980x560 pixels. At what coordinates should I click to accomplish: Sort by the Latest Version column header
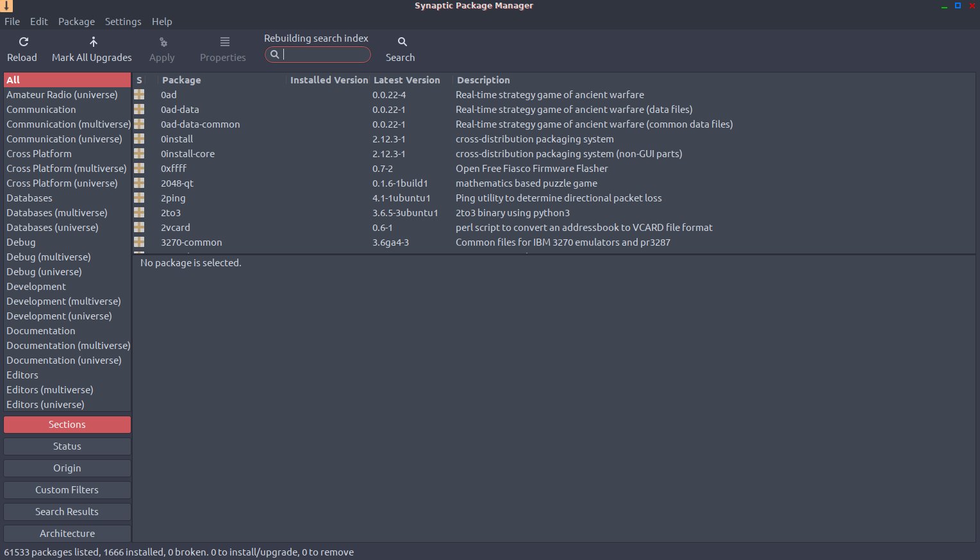click(406, 80)
